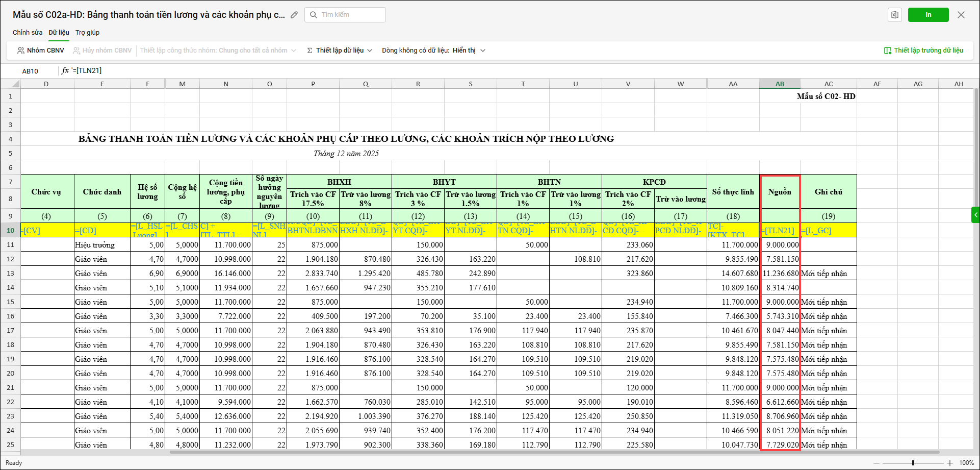Click the AB10 cell name box
Viewport: 980px width, 470px height.
(x=30, y=71)
